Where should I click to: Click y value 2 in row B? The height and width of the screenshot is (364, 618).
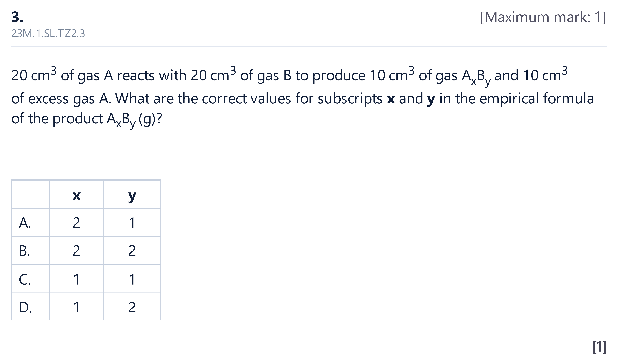pyautogui.click(x=132, y=251)
